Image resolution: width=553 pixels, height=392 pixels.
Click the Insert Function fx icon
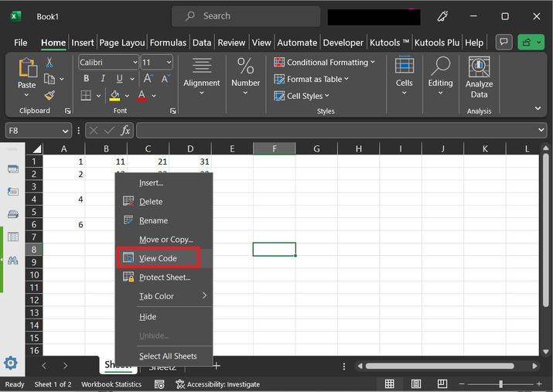tap(125, 131)
